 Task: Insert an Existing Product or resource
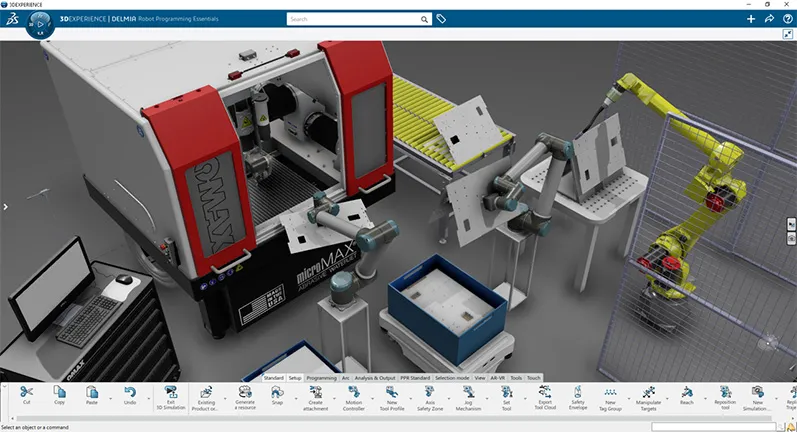click(206, 392)
